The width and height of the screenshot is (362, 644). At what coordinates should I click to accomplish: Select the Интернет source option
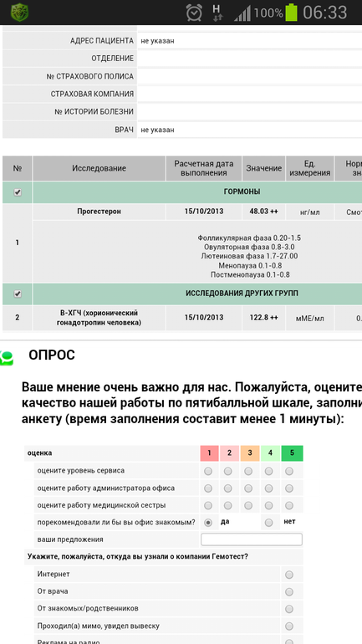(x=289, y=575)
